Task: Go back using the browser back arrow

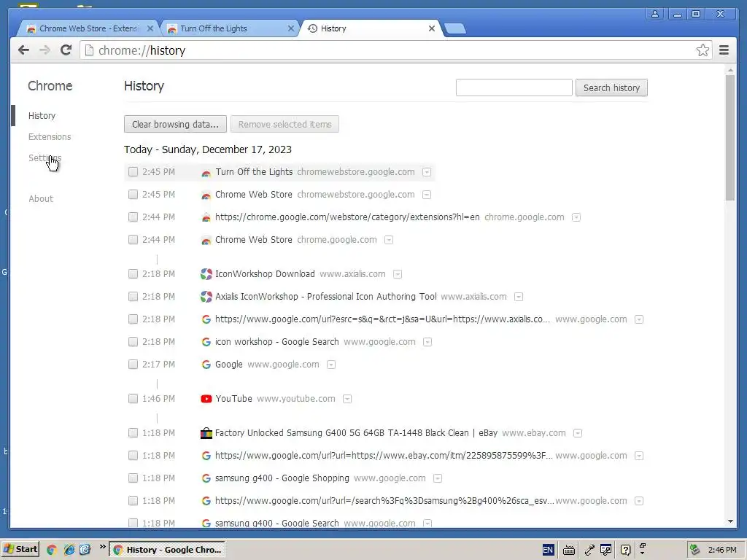Action: (24, 50)
